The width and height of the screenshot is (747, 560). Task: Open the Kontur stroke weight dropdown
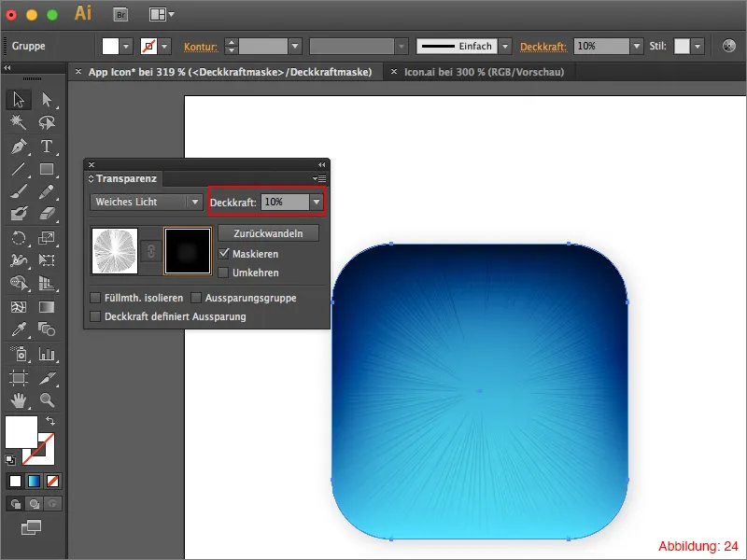pyautogui.click(x=295, y=46)
